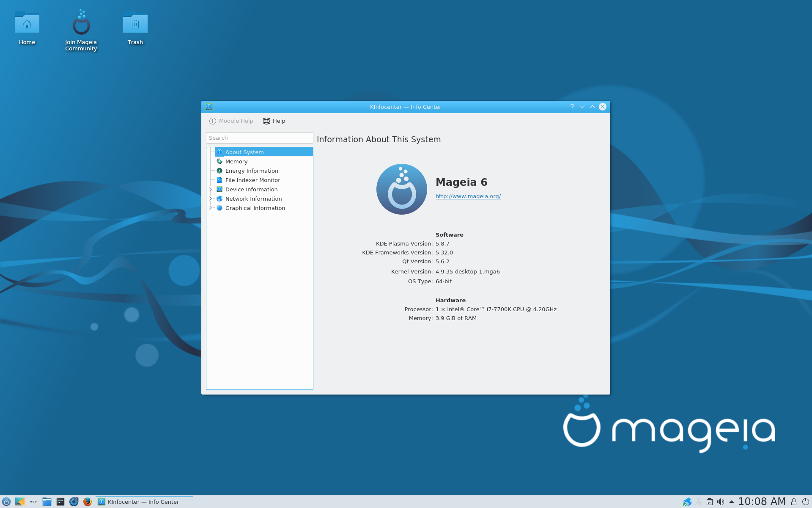The width and height of the screenshot is (812, 508).
Task: Click the desktop pager icon in the taskbar
Action: point(20,502)
